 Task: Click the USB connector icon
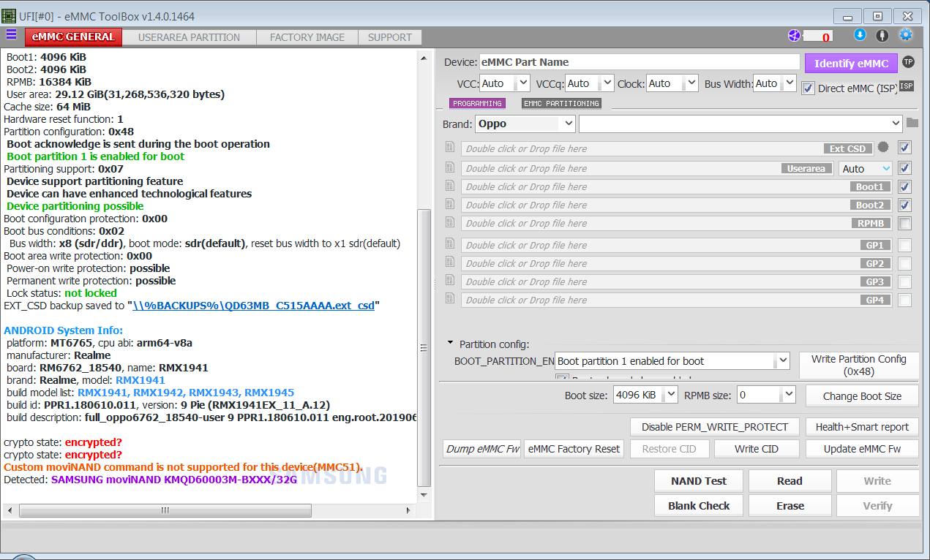click(x=882, y=35)
